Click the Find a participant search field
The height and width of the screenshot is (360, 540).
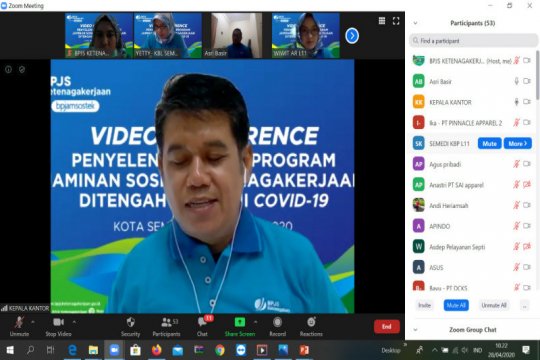coord(473,41)
